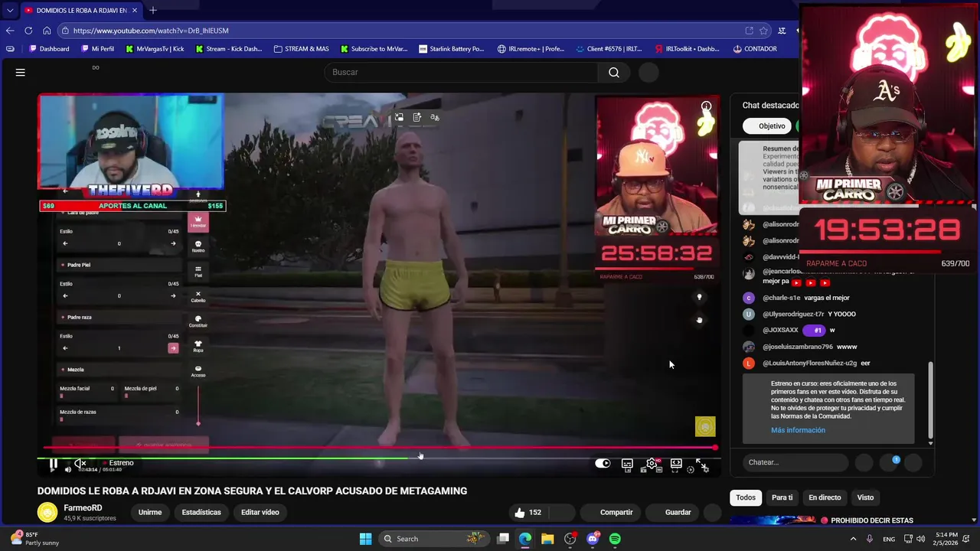Click the video info icon on the player
980x551 pixels.
pyautogui.click(x=706, y=106)
